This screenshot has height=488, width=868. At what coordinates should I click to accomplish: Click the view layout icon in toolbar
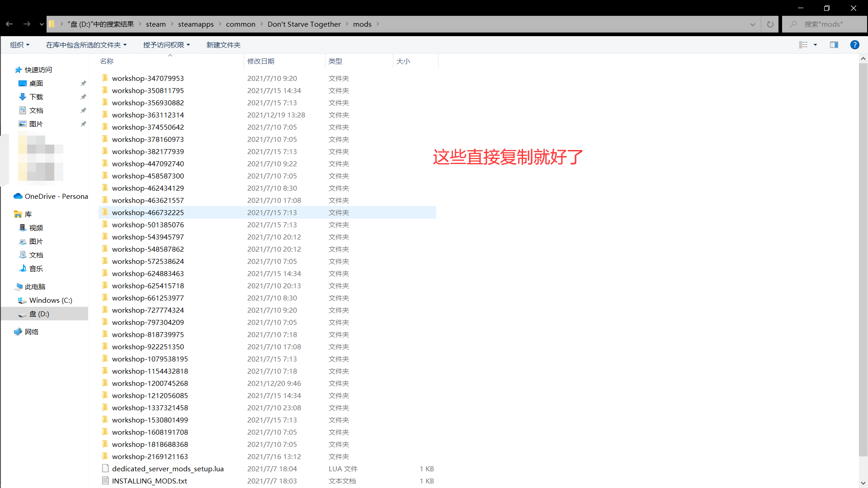pos(803,45)
